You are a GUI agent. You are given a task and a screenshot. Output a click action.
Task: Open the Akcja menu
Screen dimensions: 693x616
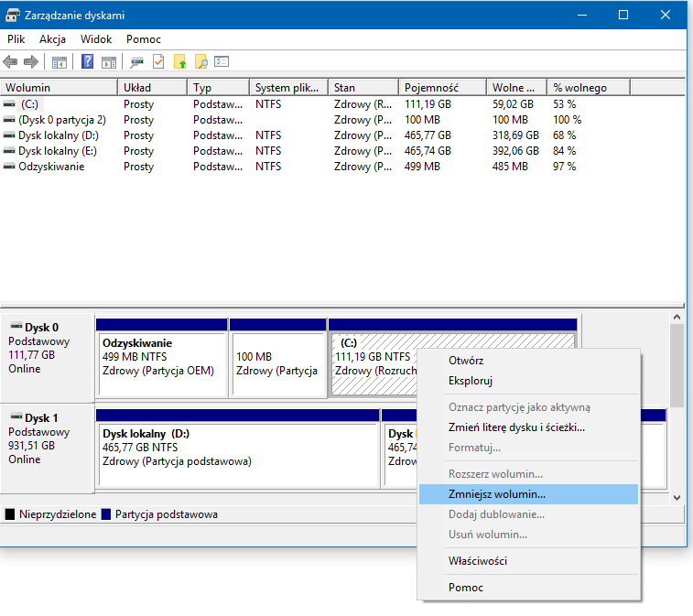pos(50,39)
